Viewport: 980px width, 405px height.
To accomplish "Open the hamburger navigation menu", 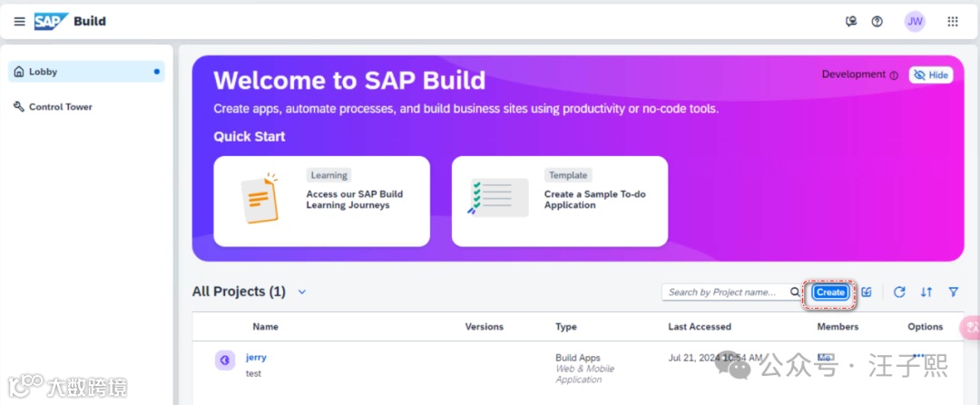I will [x=20, y=21].
